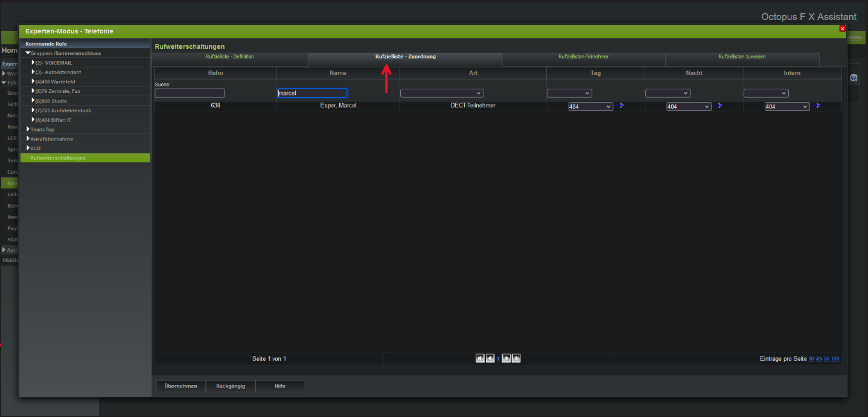Switch to Rufzielliste - Definition tab
Image resolution: width=868 pixels, height=417 pixels.
tap(229, 57)
